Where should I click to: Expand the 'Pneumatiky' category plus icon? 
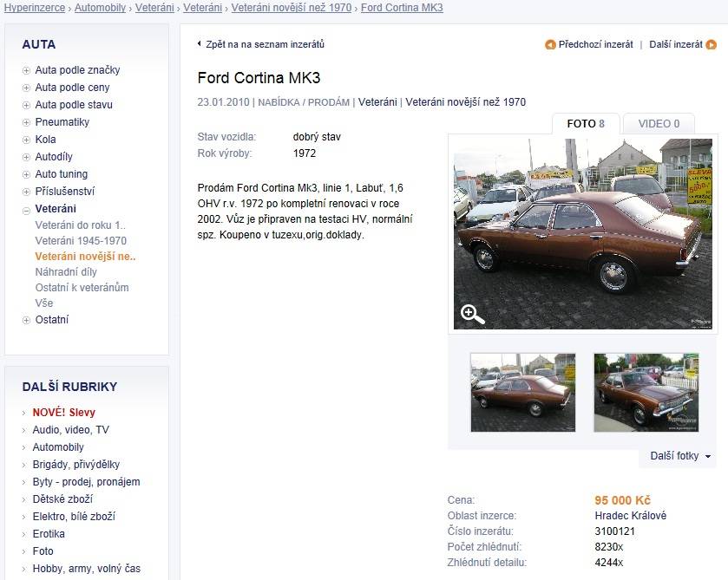(x=26, y=122)
